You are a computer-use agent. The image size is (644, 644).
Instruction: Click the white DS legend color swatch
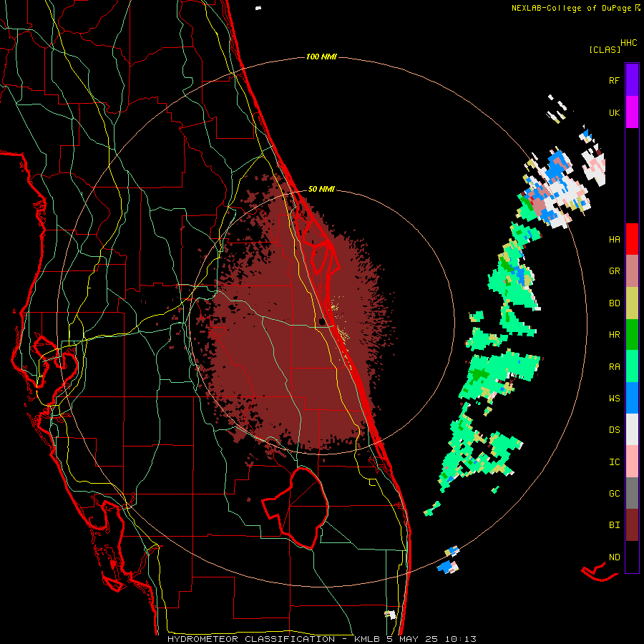pos(632,429)
